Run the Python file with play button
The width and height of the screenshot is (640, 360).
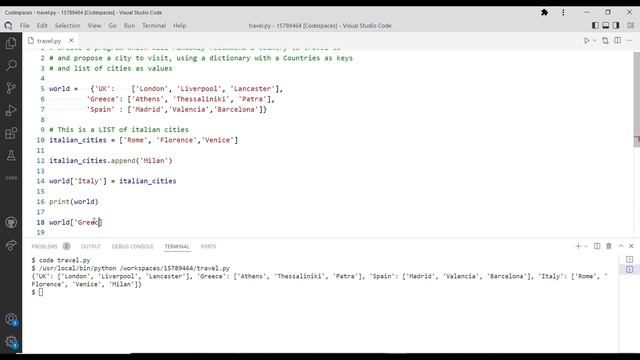(587, 40)
